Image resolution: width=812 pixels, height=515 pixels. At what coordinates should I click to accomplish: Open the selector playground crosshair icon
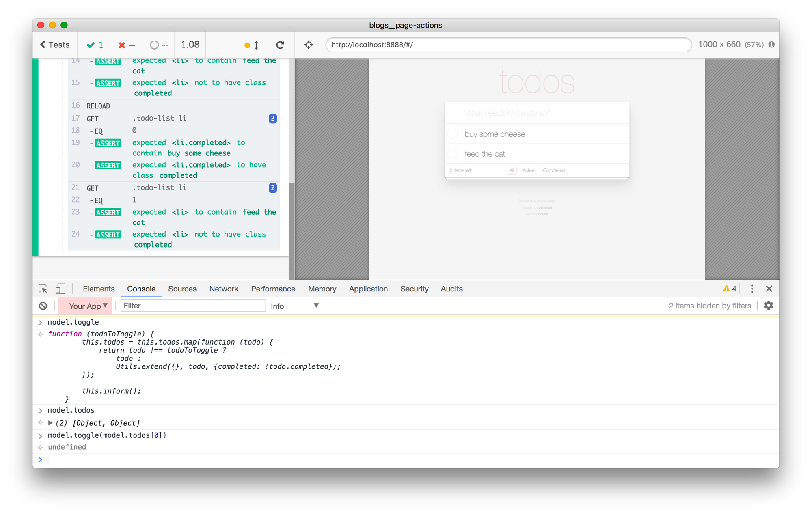coord(309,45)
